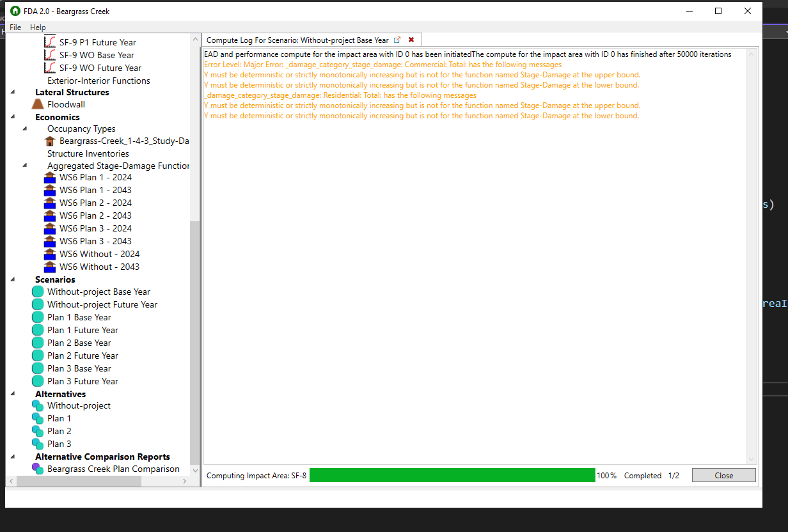Select the WS6 Without - 2043 stage-damage icon
788x532 pixels.
point(49,267)
